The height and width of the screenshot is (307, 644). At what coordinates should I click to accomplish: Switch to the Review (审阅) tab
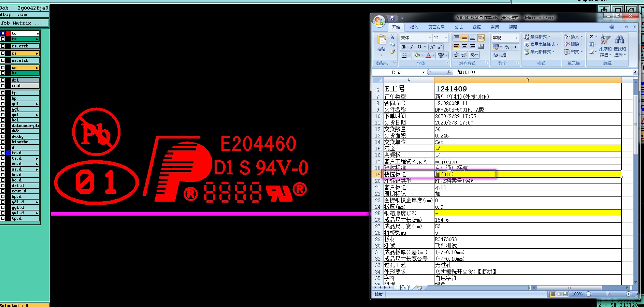tap(495, 27)
